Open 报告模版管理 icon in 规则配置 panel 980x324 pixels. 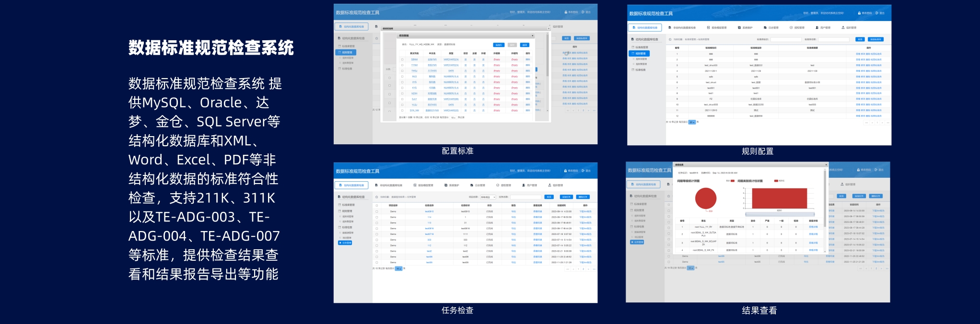[x=708, y=28]
